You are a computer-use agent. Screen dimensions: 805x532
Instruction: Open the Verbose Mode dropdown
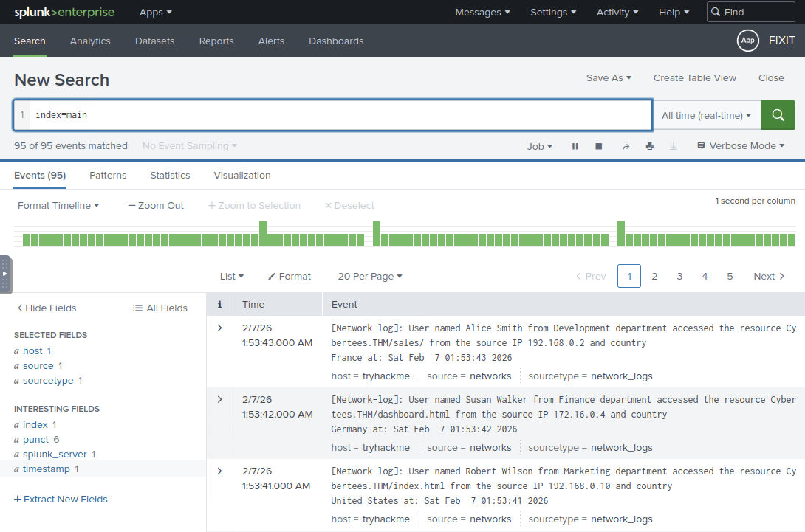pyautogui.click(x=741, y=146)
